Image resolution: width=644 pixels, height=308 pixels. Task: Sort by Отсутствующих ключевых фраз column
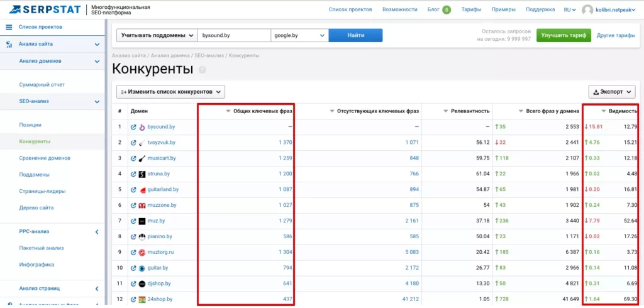pos(374,111)
